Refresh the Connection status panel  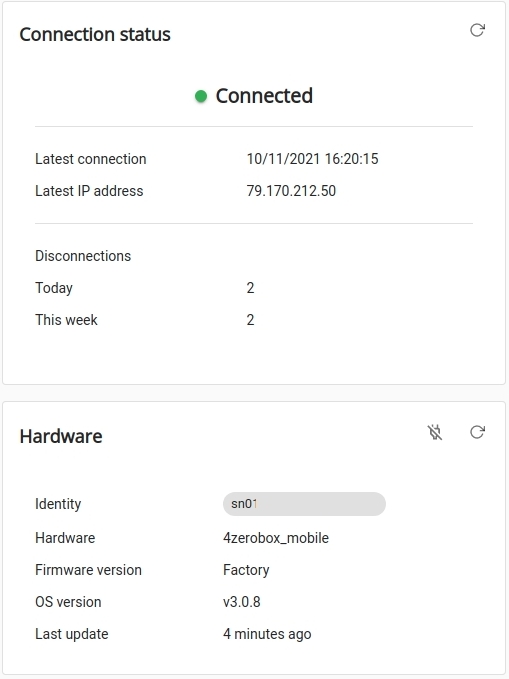click(x=477, y=30)
